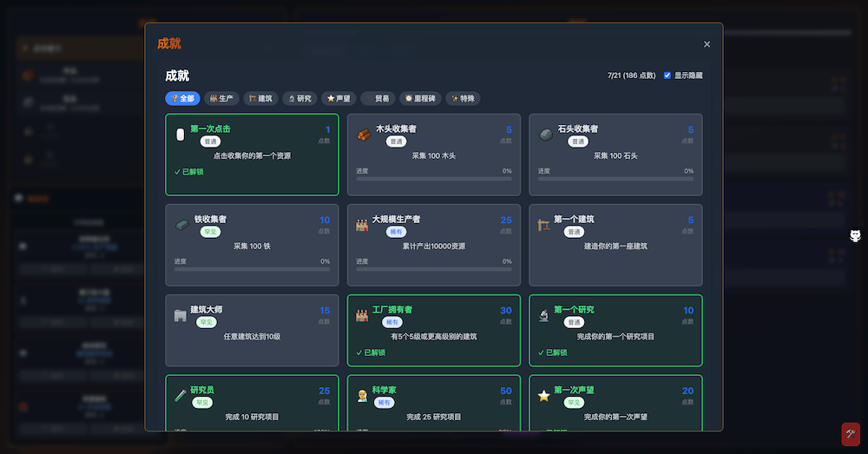Click the castle icon on 建筑大师
Image resolution: width=868 pixels, height=454 pixels.
click(x=181, y=315)
